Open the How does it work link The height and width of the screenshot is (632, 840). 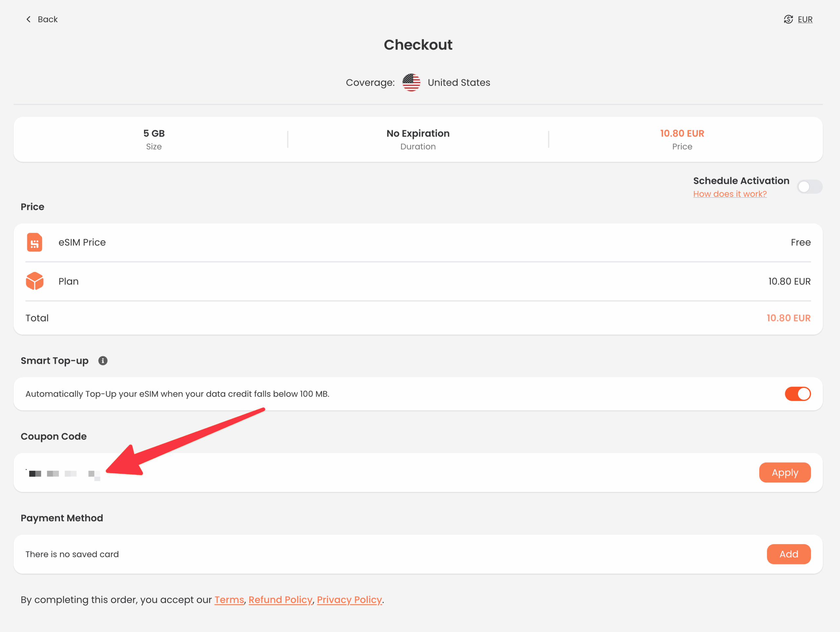tap(729, 194)
